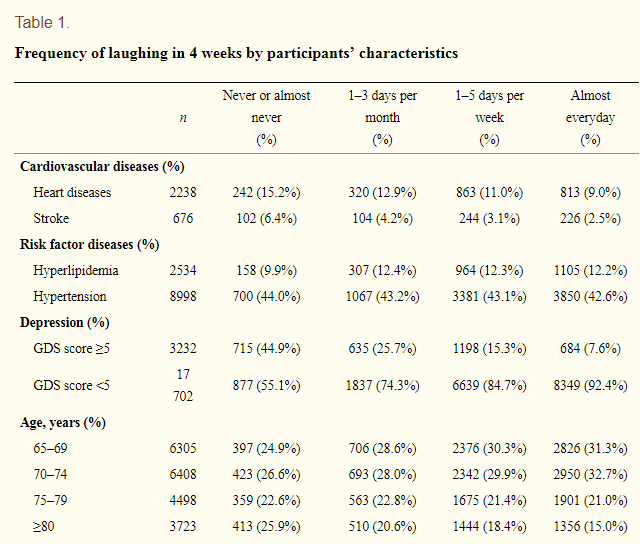The image size is (640, 544).
Task: Click the 'Heart diseases' row label
Action: pyautogui.click(x=72, y=192)
